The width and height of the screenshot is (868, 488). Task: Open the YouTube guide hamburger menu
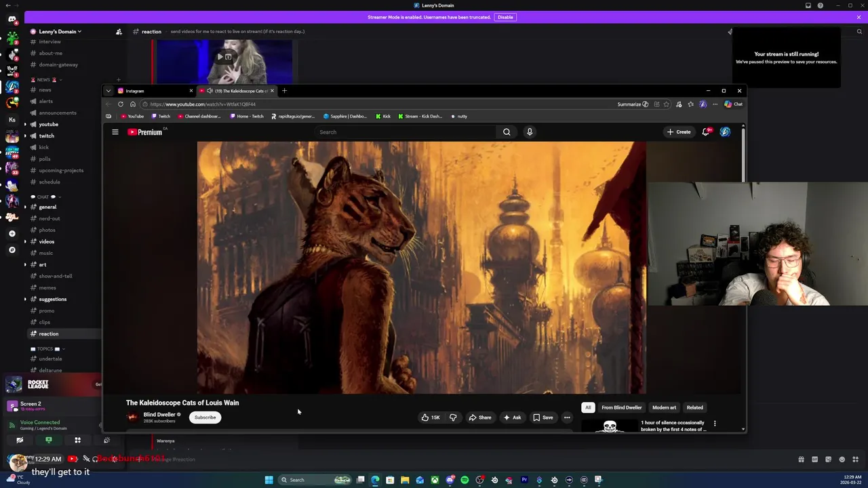click(115, 132)
